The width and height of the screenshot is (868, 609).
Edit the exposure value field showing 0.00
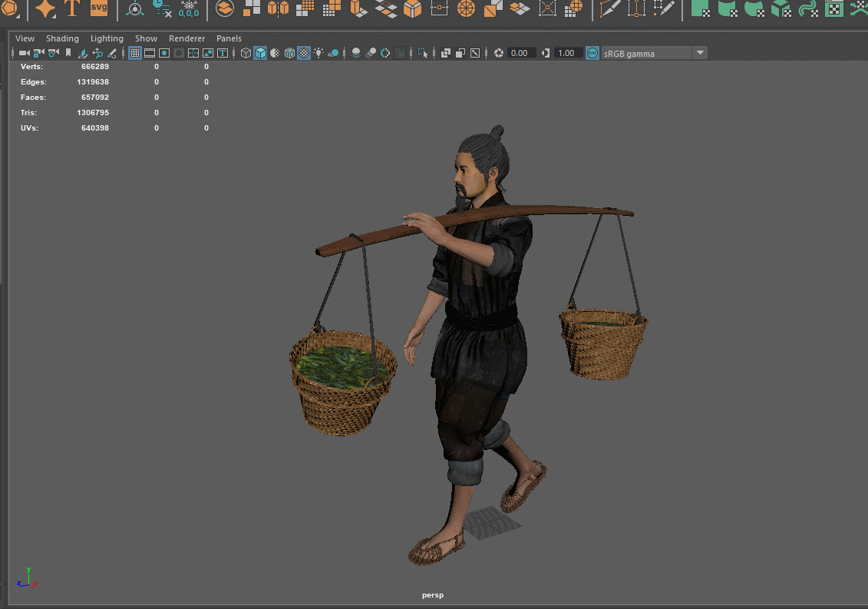click(520, 53)
